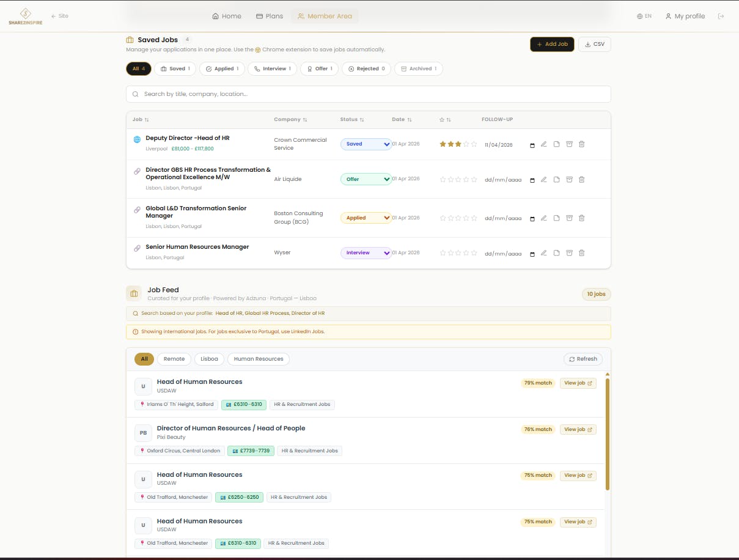Open the Saved status dropdown for Deputy Director
This screenshot has width=739, height=560.
(366, 144)
